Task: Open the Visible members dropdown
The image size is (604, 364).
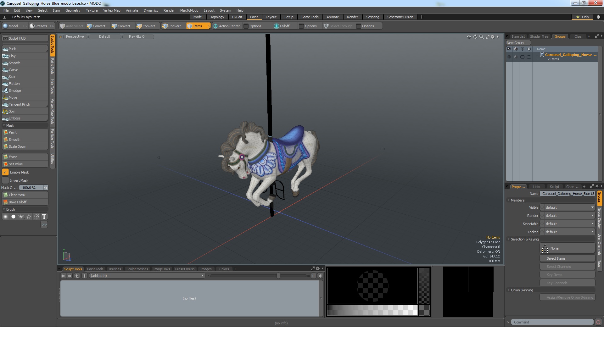Action: click(568, 207)
